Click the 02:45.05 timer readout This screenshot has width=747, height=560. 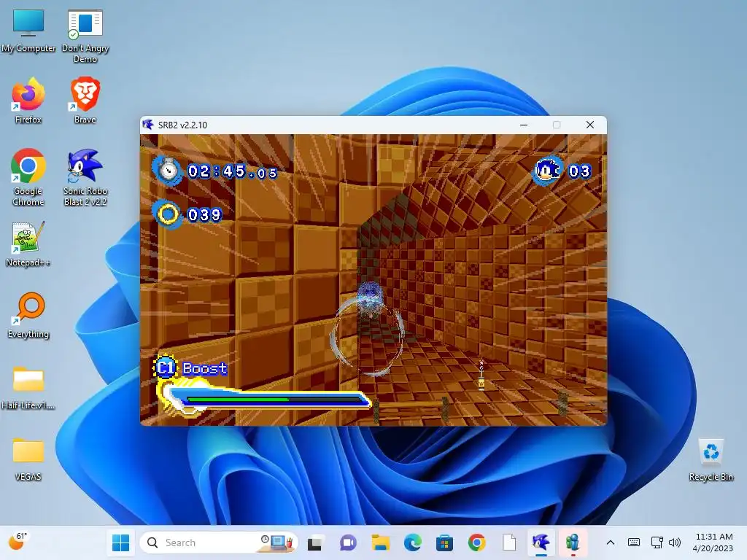(x=233, y=171)
